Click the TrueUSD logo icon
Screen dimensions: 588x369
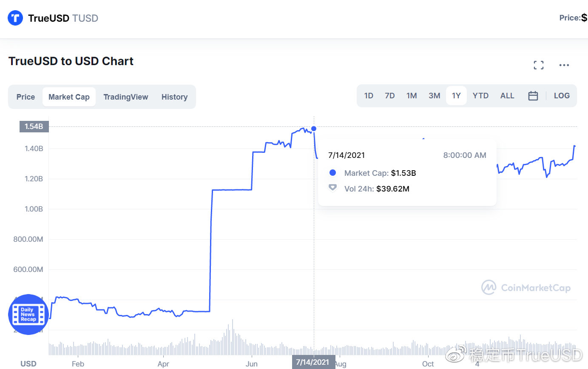pyautogui.click(x=16, y=18)
